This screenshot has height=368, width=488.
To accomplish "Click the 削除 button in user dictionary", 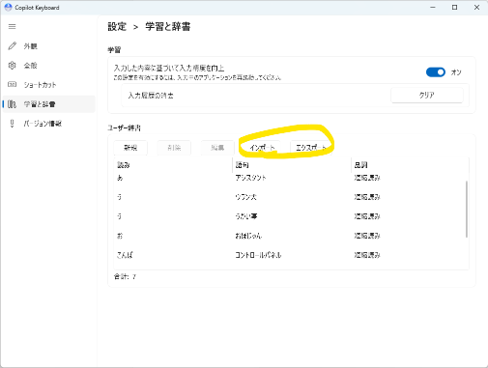I will point(174,148).
